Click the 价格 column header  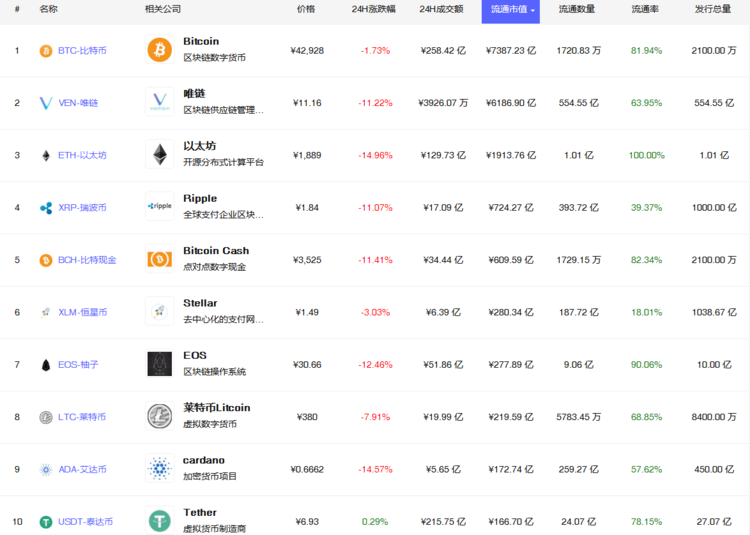[x=306, y=9]
